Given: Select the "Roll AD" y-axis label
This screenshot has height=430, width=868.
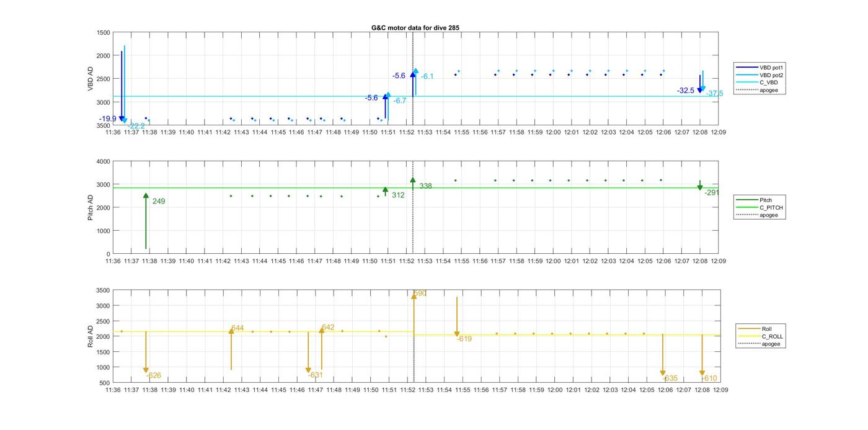Looking at the screenshot, I should pyautogui.click(x=91, y=336).
